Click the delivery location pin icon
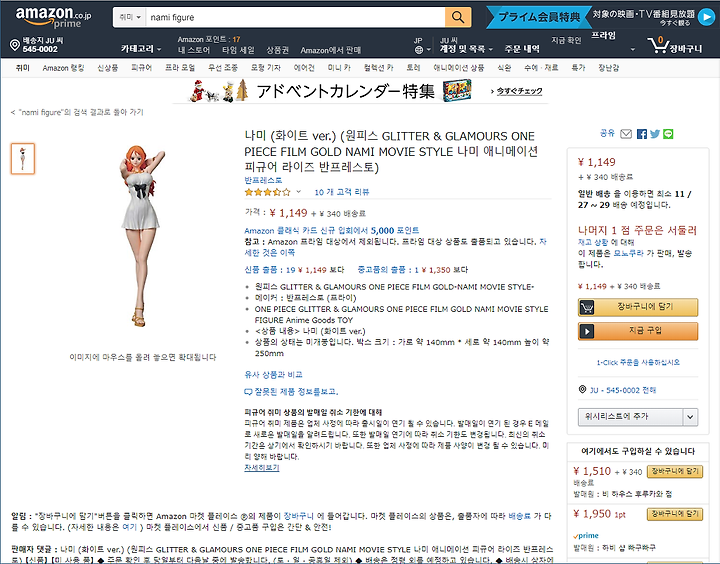720x564 pixels. pyautogui.click(x=15, y=45)
